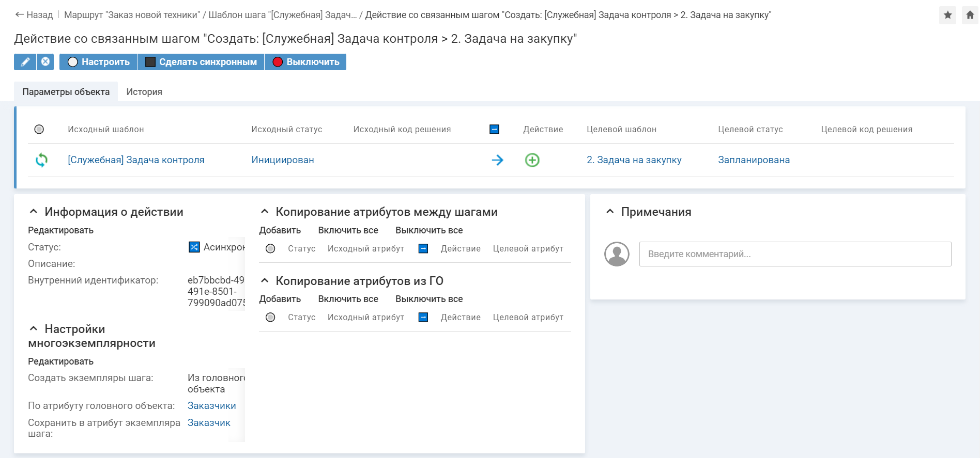Toggle circle selector in step attributes copy table
This screenshot has width=980, height=458.
tap(270, 249)
